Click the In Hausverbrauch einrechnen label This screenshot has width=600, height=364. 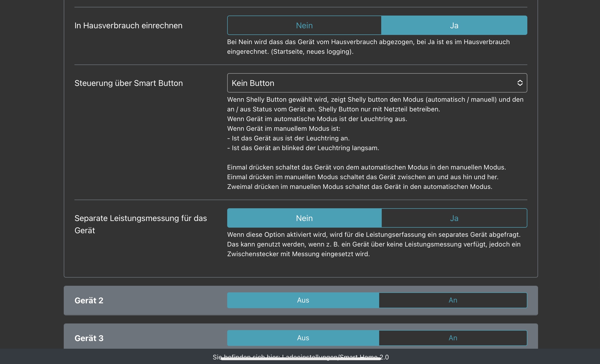pyautogui.click(x=128, y=25)
